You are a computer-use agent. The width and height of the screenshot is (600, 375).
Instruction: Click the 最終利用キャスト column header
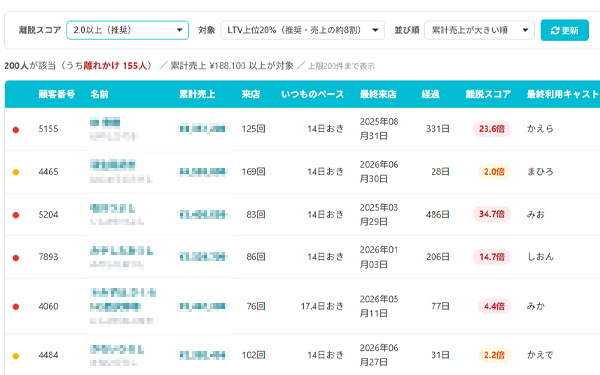coord(563,94)
